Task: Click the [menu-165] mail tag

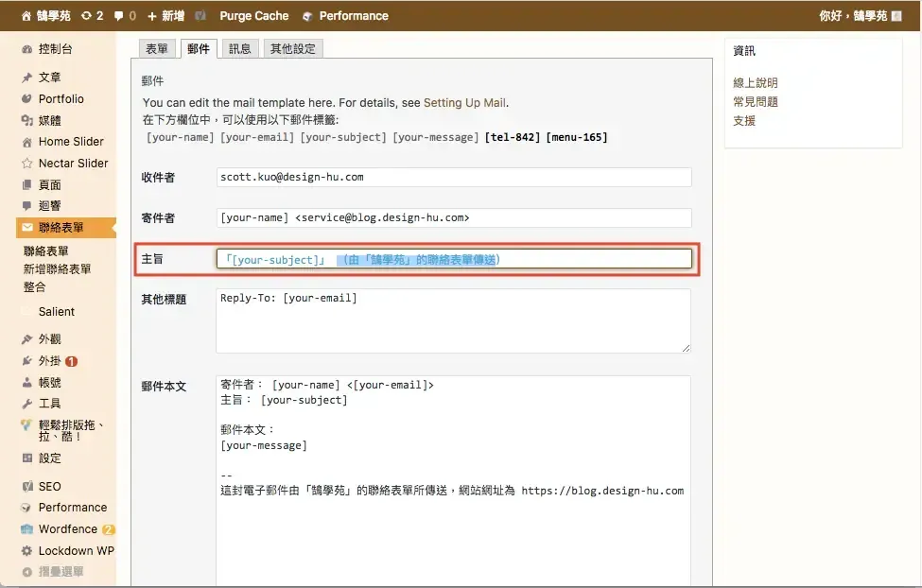Action: [x=577, y=137]
